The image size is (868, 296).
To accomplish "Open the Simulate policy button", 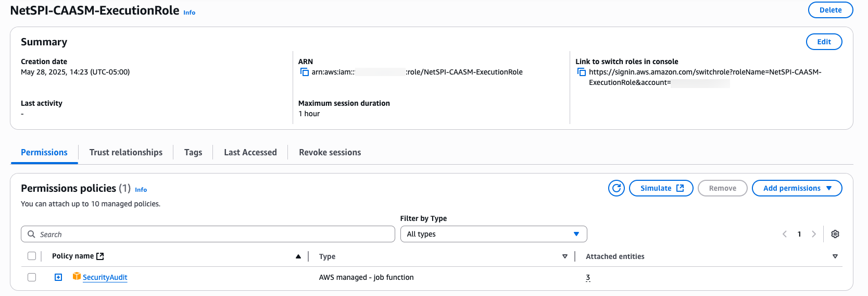I will (661, 188).
